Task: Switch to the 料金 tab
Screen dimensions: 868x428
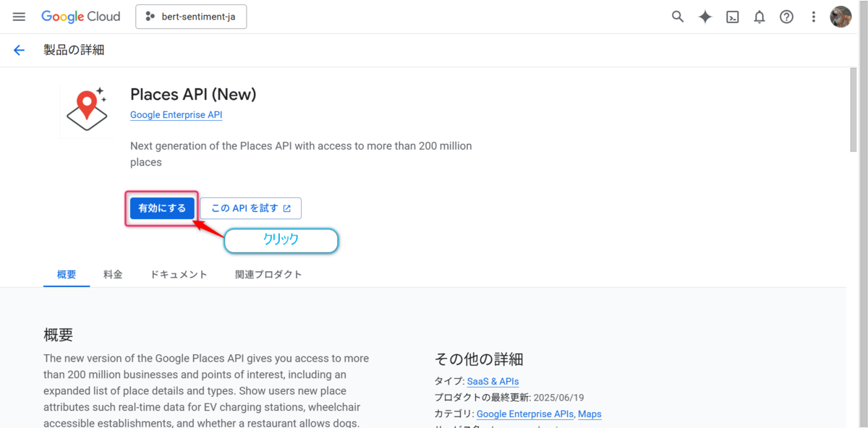Action: click(x=113, y=275)
